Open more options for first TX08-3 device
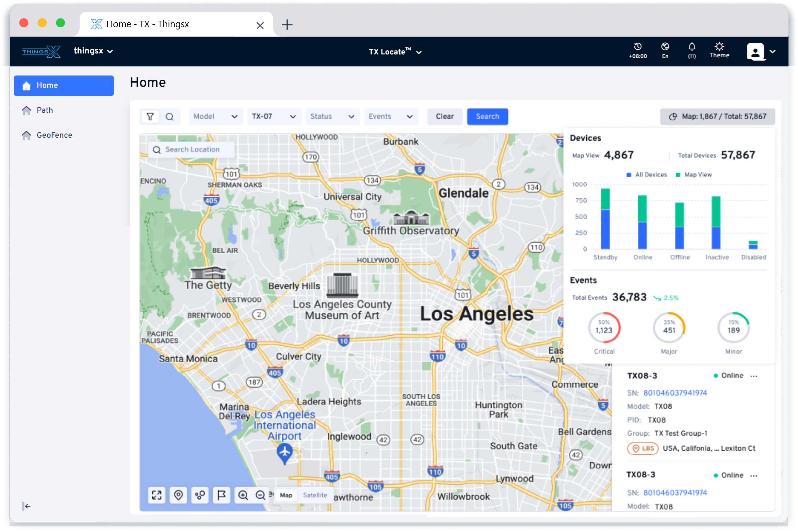The image size is (798, 532). (754, 376)
